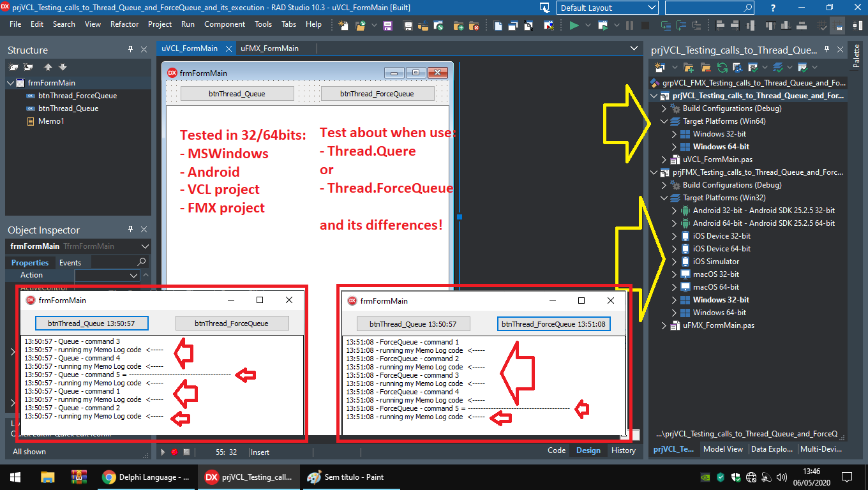Click Run Without Debugging icon
The width and height of the screenshot is (868, 490).
pos(602,26)
